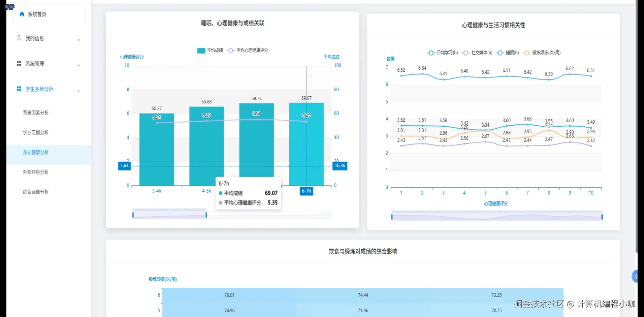Viewport: 644px width, 317px height.
Task: Click the bar labeled 68.74
Action: point(256,140)
